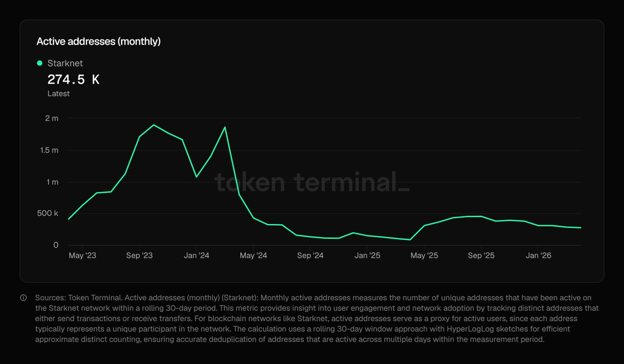
Task: Click the Jan '24 x-axis label
Action: coord(197,256)
